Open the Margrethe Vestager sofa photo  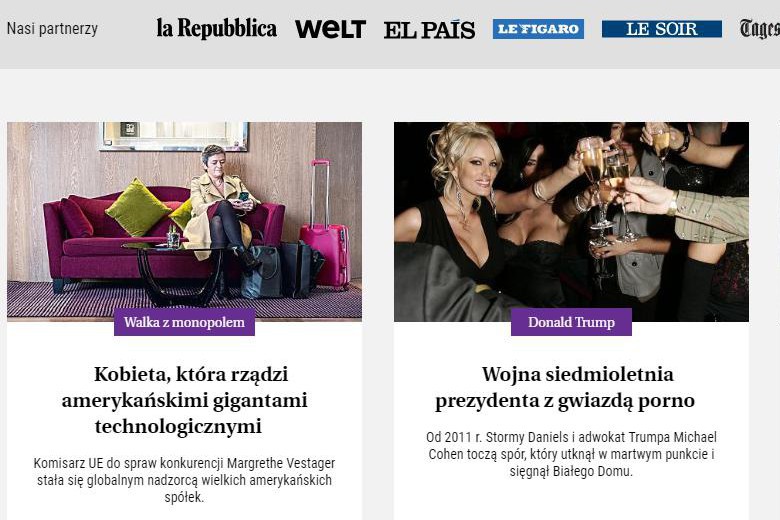point(185,221)
